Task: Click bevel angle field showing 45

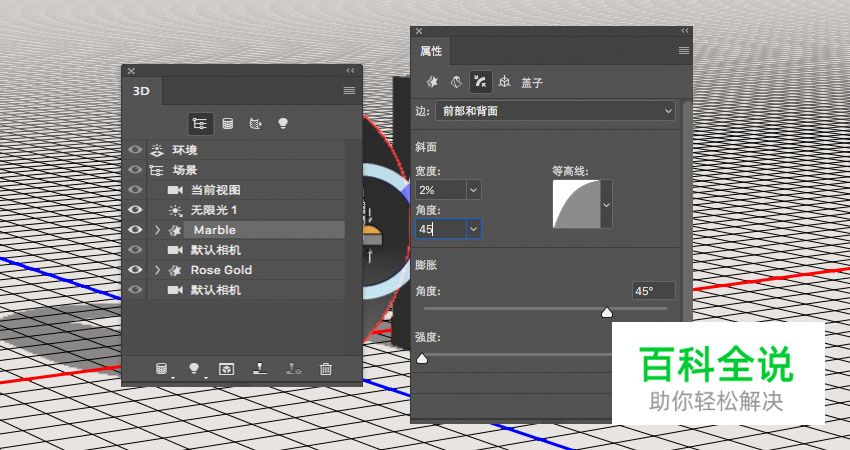Action: click(x=441, y=229)
